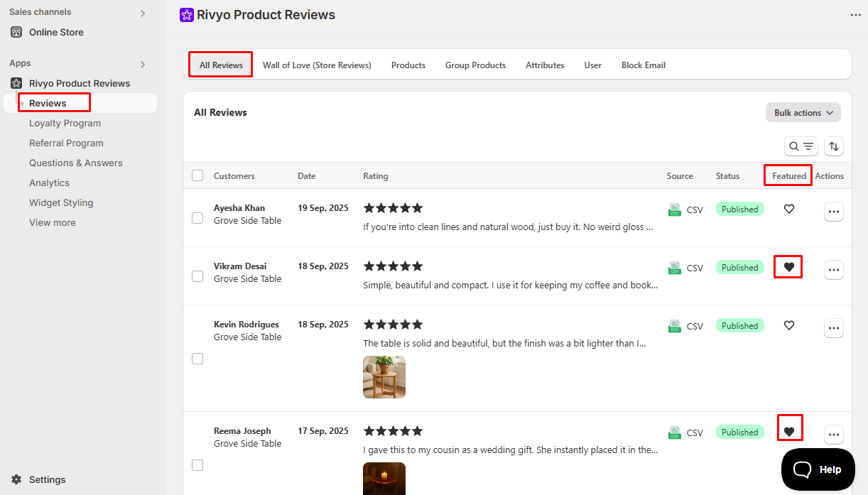Expand the Sales channels section chevron

point(143,13)
